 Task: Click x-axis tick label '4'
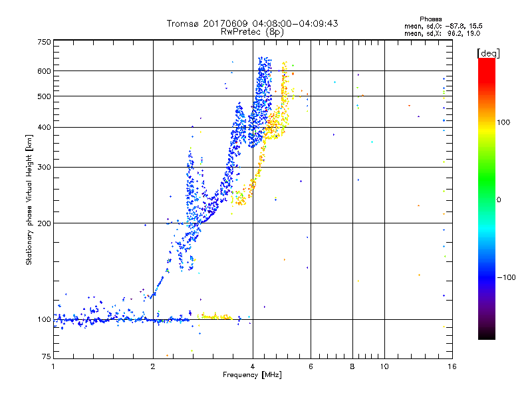253,366
